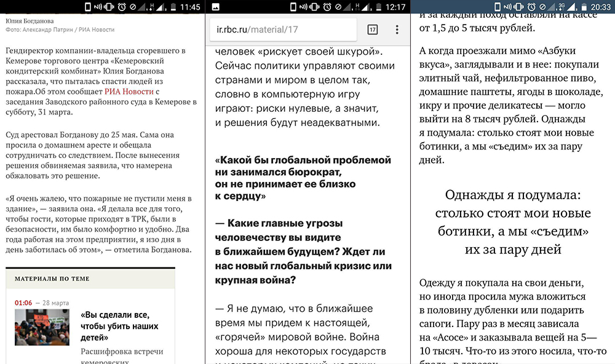Tap the «28 марта» date label
Image resolution: width=615 pixels, height=364 pixels.
click(x=56, y=303)
